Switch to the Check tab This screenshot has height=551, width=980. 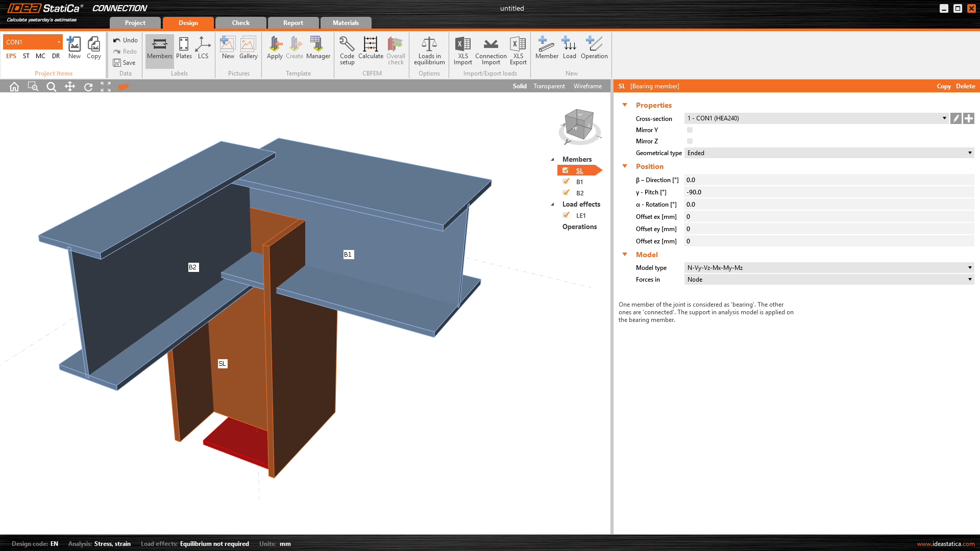pyautogui.click(x=240, y=23)
